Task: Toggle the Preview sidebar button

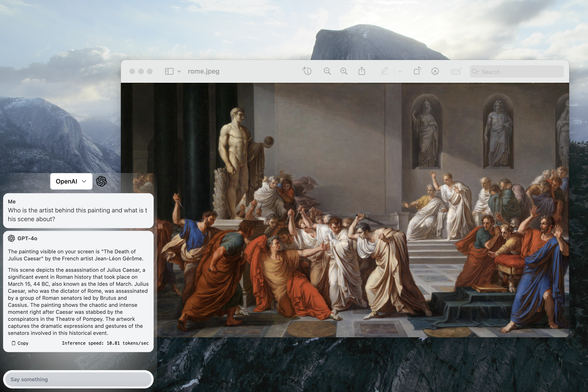Action: [x=169, y=71]
